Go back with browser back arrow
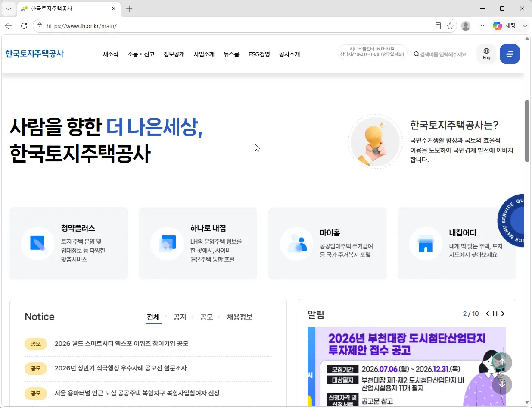Image resolution: width=532 pixels, height=408 pixels. point(9,26)
